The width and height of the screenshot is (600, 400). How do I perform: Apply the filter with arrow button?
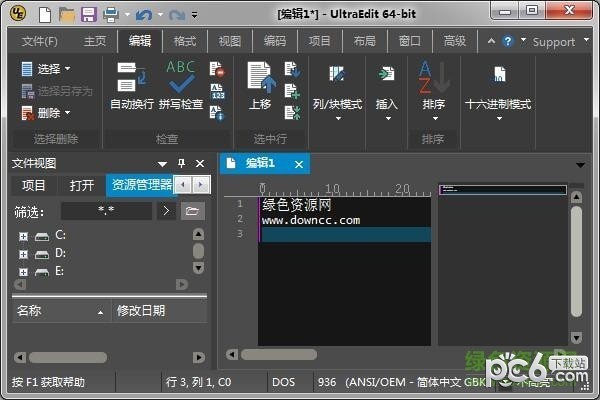click(166, 211)
